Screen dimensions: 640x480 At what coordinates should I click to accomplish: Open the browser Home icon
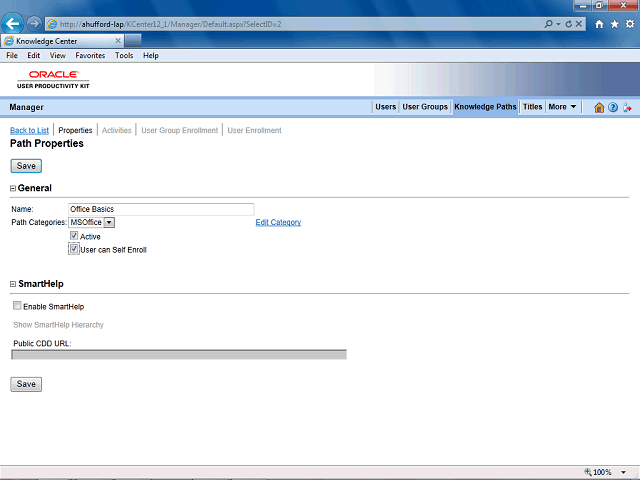click(x=599, y=24)
